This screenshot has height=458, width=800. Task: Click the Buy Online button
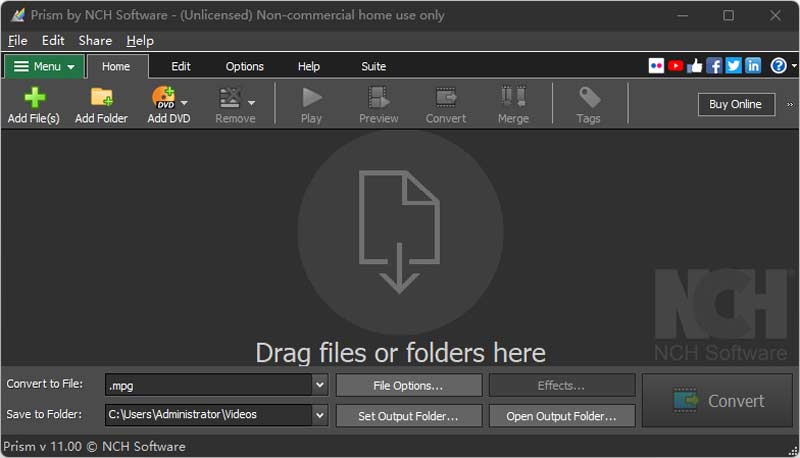click(x=736, y=104)
